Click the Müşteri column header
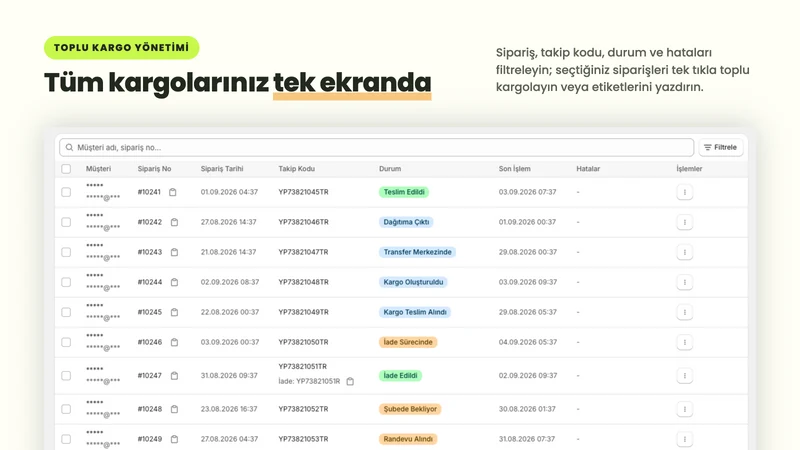 [98, 169]
